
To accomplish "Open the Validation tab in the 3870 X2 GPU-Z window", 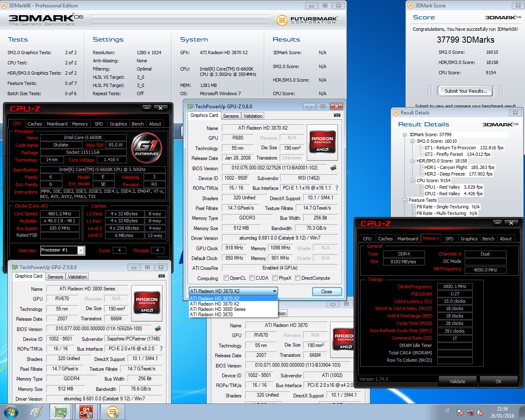I will click(253, 116).
